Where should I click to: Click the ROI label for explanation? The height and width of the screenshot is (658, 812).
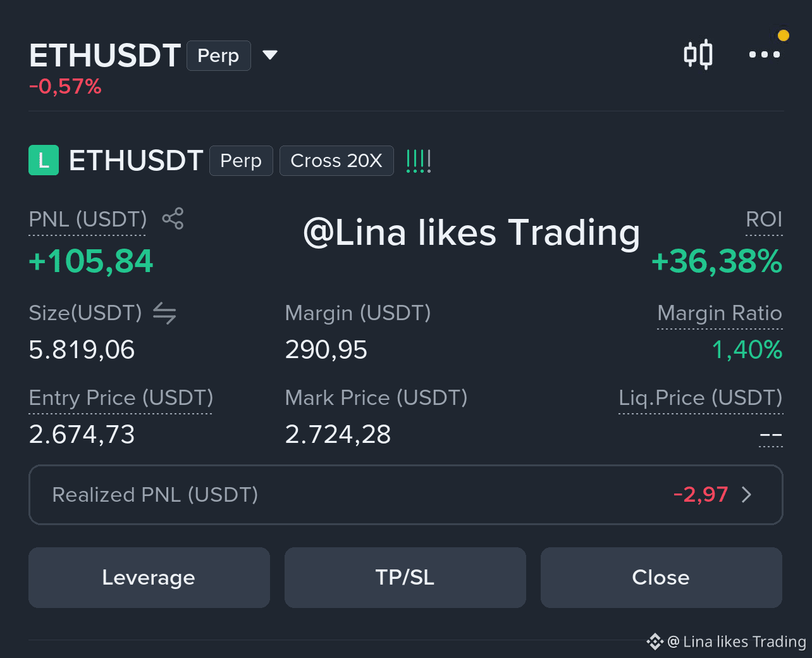764,220
